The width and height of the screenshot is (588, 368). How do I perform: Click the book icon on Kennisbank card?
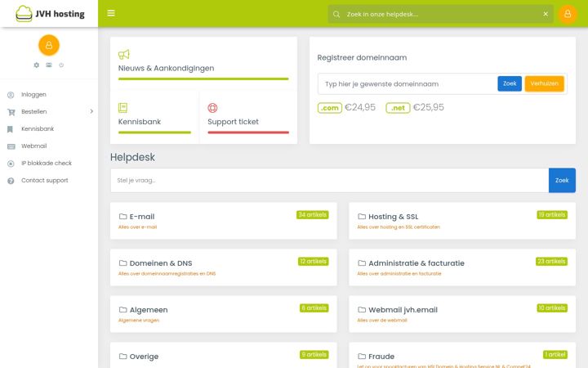[122, 108]
